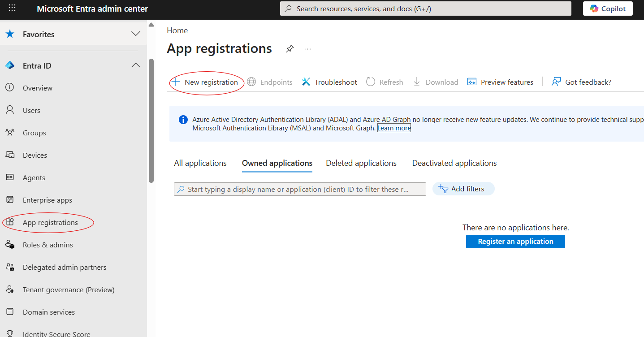The image size is (644, 337).
Task: Focus the application name filter field
Action: coord(300,189)
